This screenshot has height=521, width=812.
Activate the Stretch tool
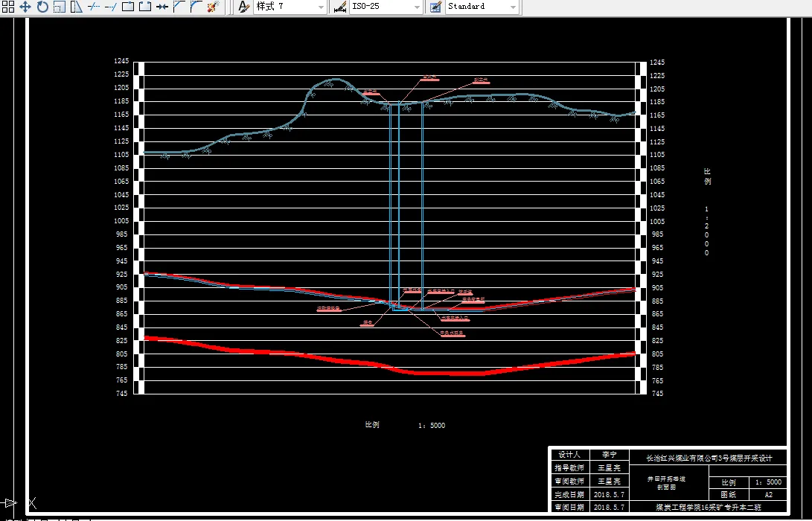pos(77,6)
